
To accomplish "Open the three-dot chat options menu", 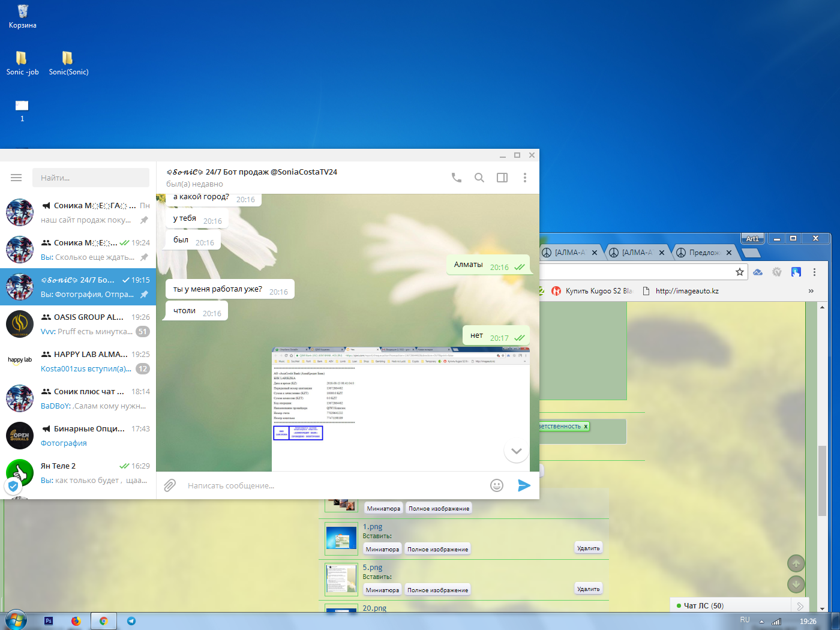I will click(525, 178).
